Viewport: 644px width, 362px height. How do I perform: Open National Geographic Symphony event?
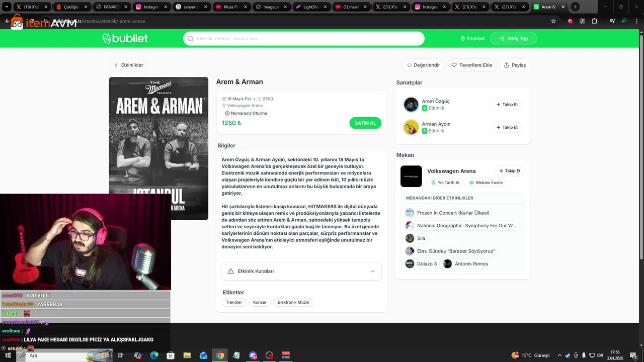click(461, 226)
